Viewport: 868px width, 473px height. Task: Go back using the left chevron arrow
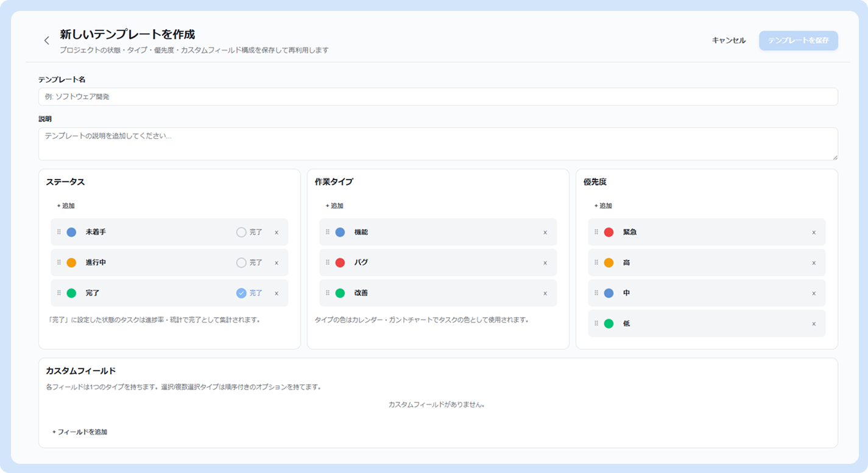coord(46,41)
